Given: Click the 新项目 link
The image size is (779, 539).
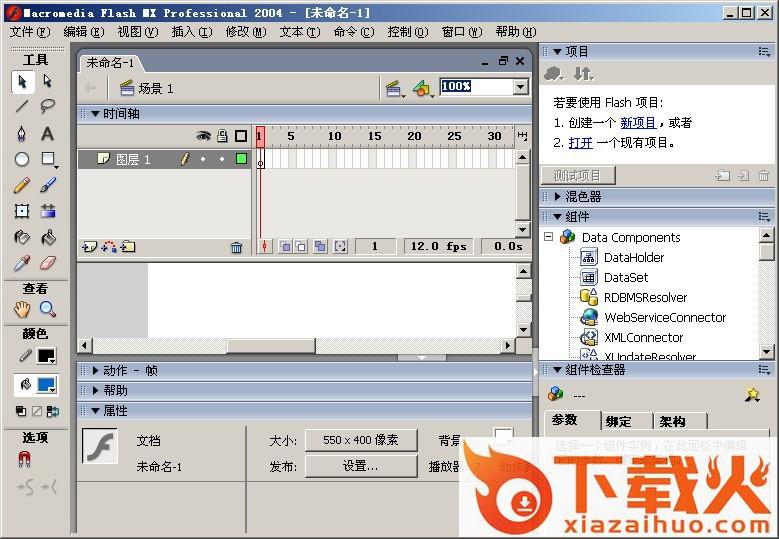Looking at the screenshot, I should [638, 123].
